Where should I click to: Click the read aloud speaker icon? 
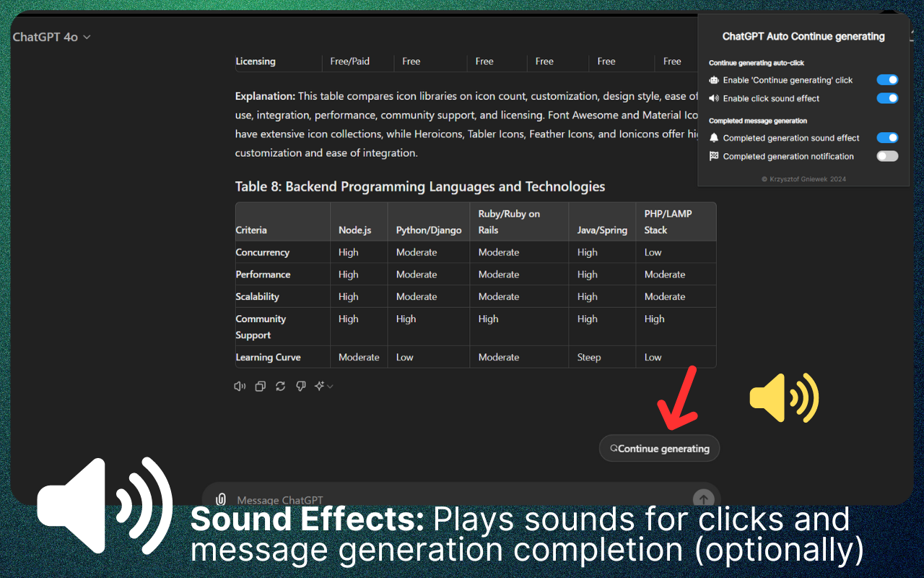click(240, 387)
